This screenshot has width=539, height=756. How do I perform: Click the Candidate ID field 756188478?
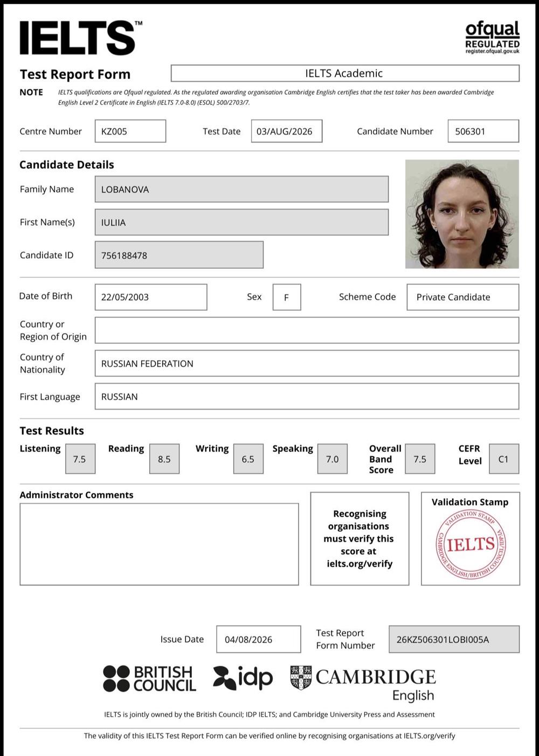[x=179, y=255]
